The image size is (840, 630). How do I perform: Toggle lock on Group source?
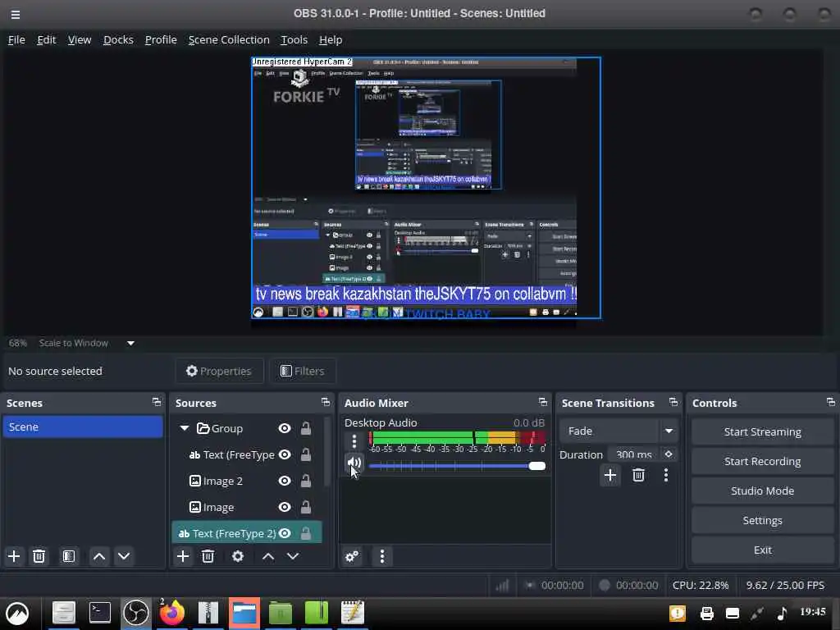[305, 428]
